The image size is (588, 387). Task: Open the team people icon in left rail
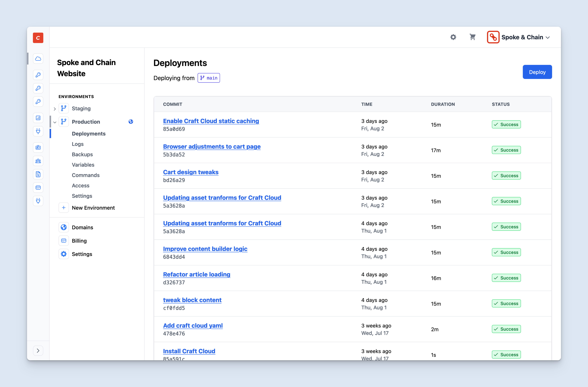pos(38,161)
